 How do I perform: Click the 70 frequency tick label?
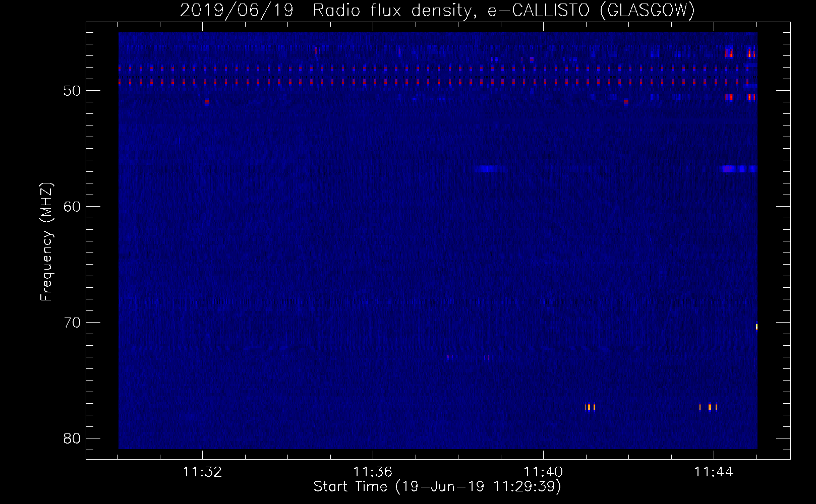pos(73,323)
